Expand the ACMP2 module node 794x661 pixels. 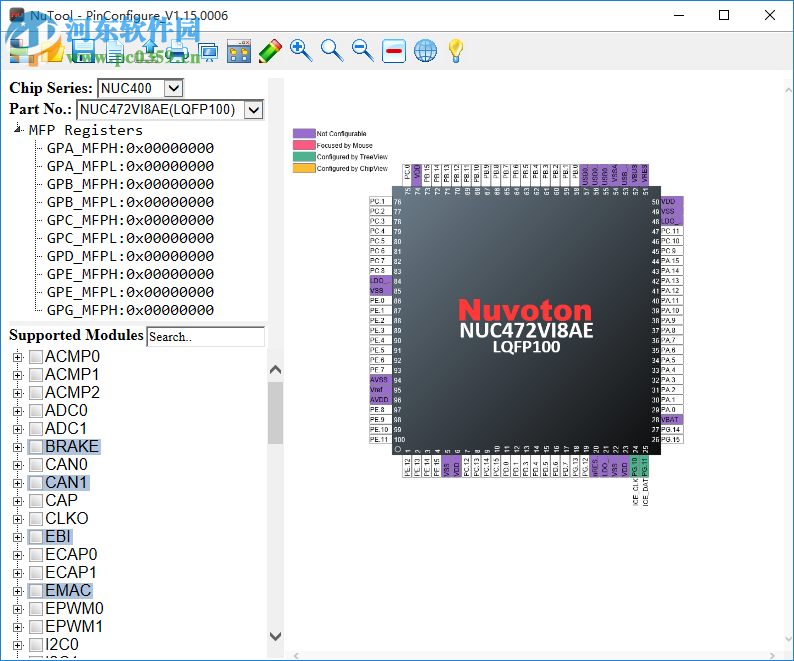pyautogui.click(x=18, y=393)
